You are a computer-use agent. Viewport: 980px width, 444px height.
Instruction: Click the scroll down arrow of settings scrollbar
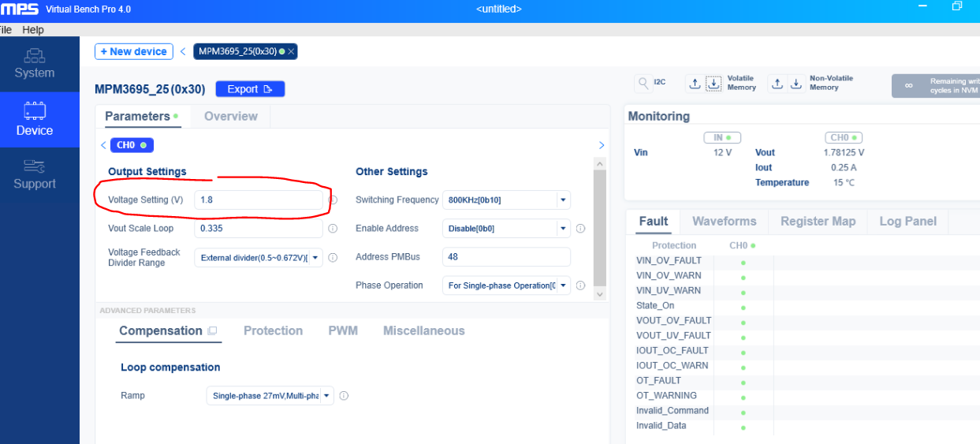coord(600,294)
